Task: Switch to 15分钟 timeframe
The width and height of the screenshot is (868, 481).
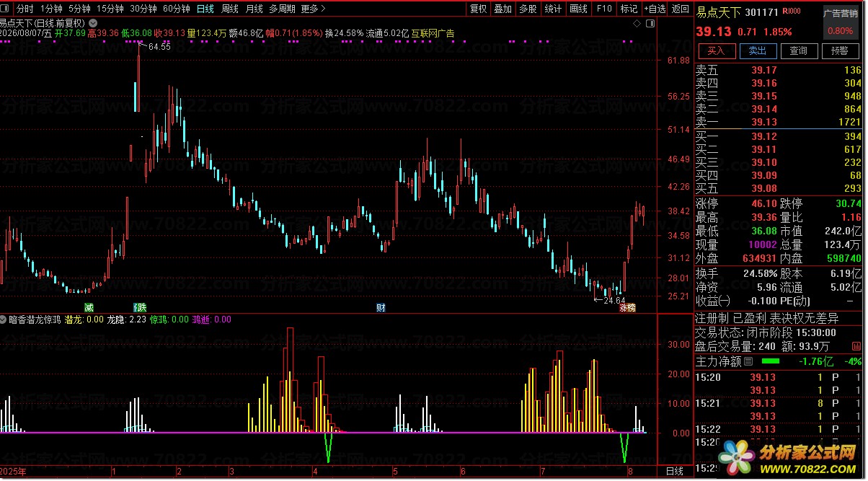Action: coord(110,9)
